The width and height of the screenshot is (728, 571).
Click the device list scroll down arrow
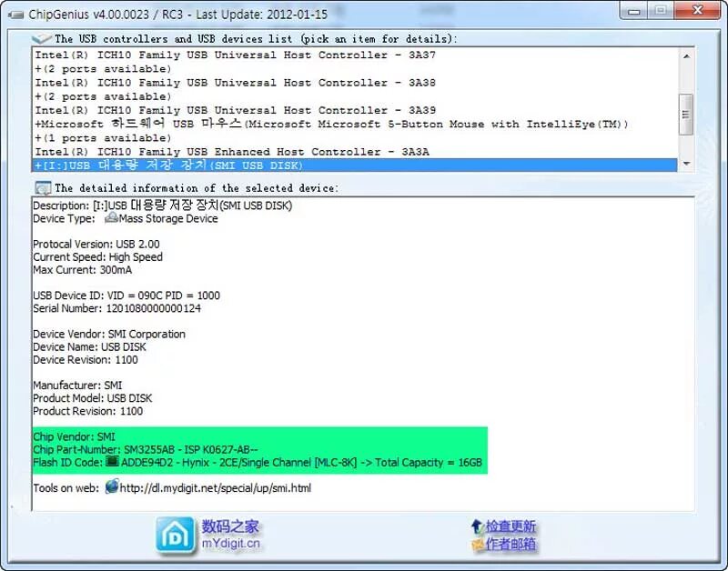(x=686, y=164)
